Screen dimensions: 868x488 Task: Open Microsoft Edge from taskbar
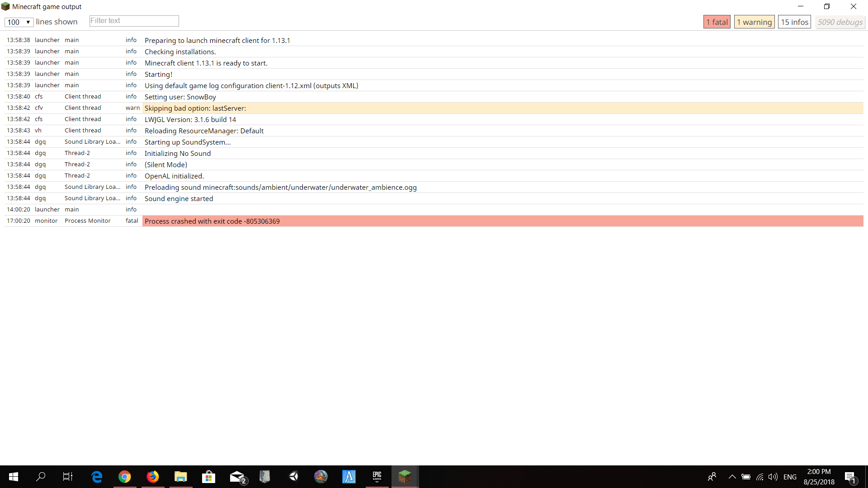[97, 476]
